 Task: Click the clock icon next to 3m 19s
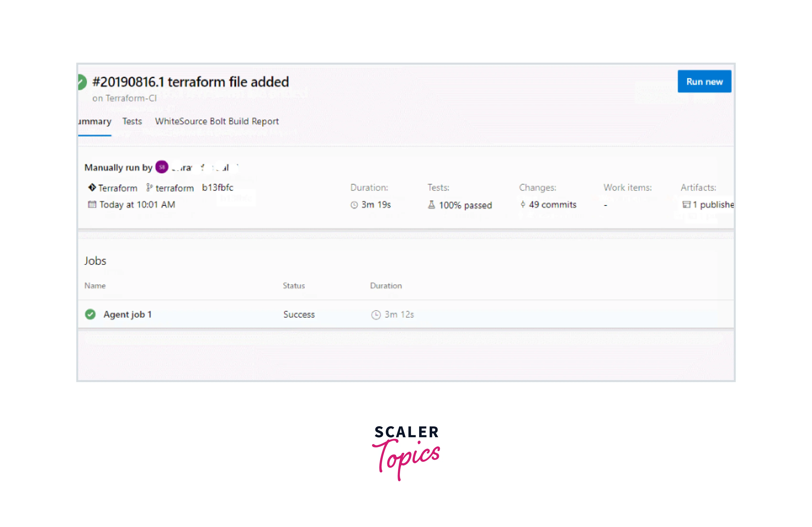(354, 205)
